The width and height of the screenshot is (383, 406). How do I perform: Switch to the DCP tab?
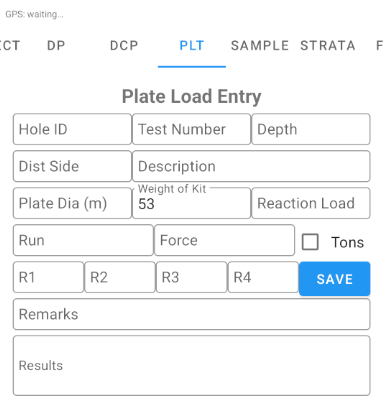[x=124, y=46]
